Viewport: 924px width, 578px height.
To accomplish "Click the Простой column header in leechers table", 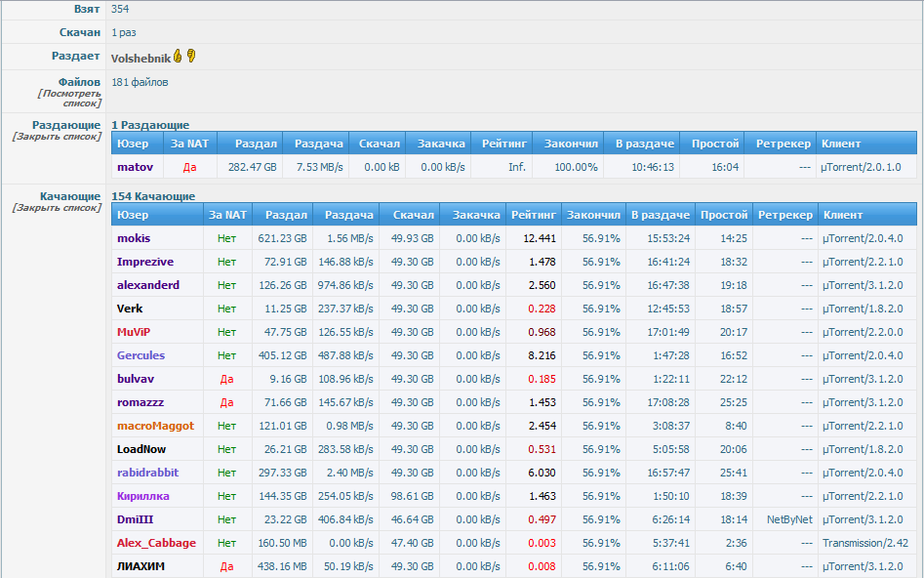I will [724, 215].
